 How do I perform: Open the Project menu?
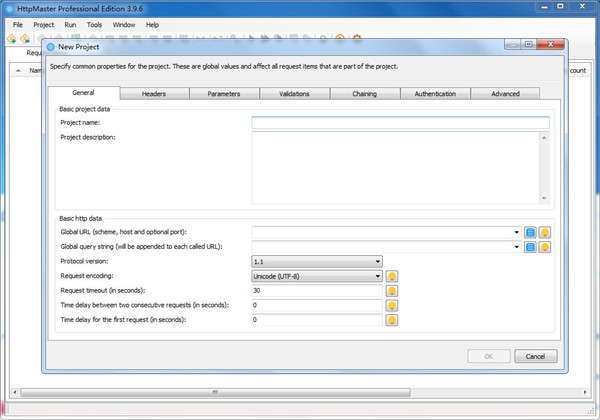44,25
